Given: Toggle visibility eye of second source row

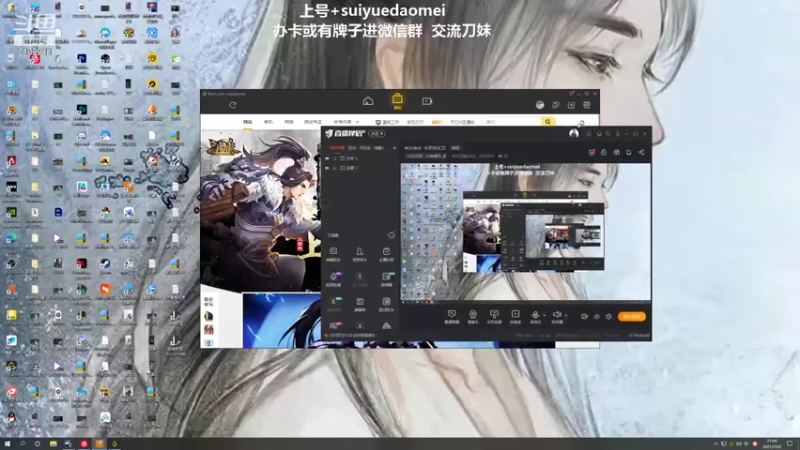Looking at the screenshot, I should 328,168.
